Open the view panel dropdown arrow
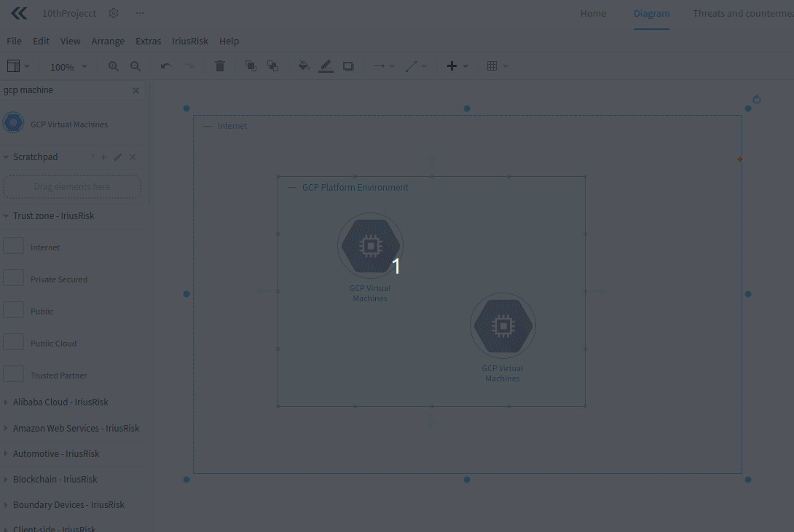794x532 pixels. tap(28, 66)
